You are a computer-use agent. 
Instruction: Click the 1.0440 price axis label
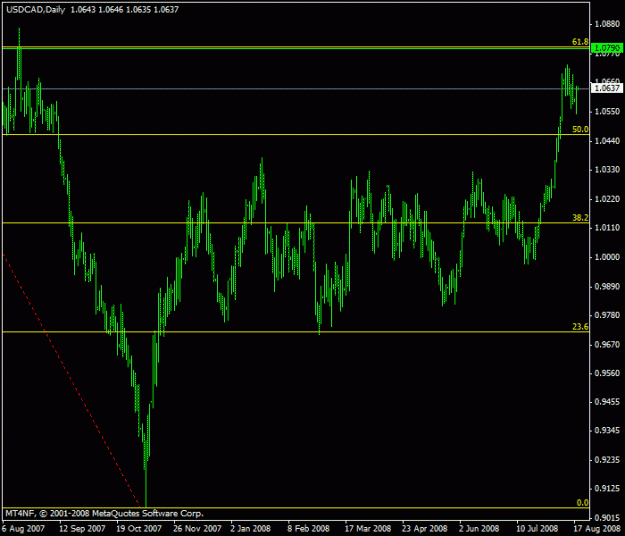coord(607,141)
